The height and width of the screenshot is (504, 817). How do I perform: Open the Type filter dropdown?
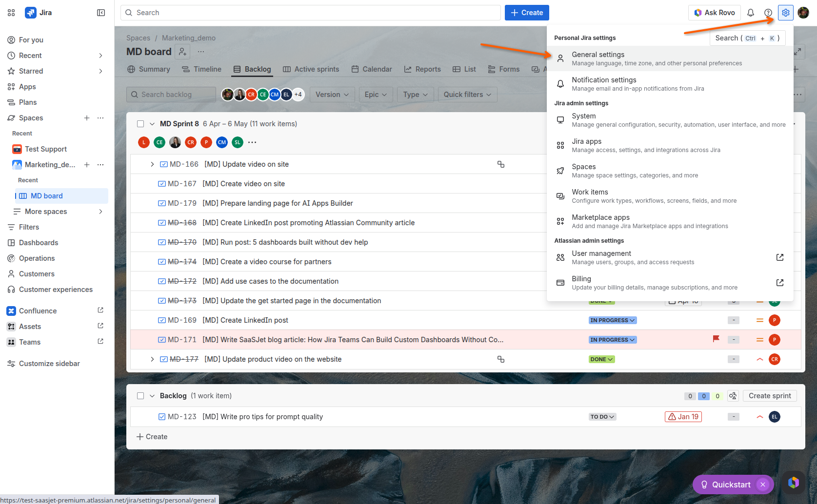point(416,95)
